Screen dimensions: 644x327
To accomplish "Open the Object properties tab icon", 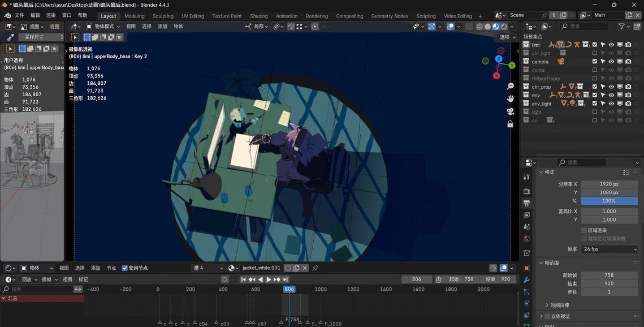I will 526,268.
